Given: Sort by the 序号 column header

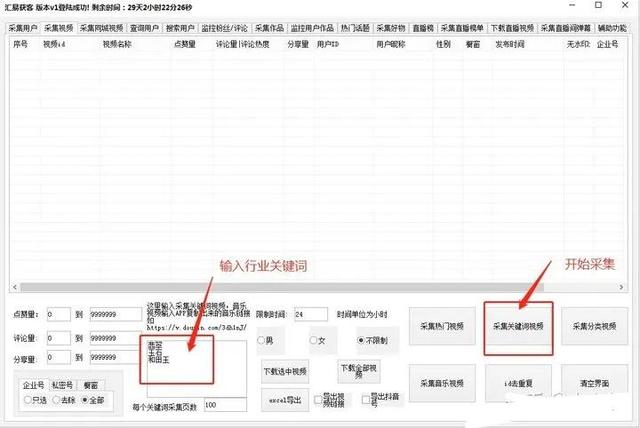Looking at the screenshot, I should (x=20, y=44).
